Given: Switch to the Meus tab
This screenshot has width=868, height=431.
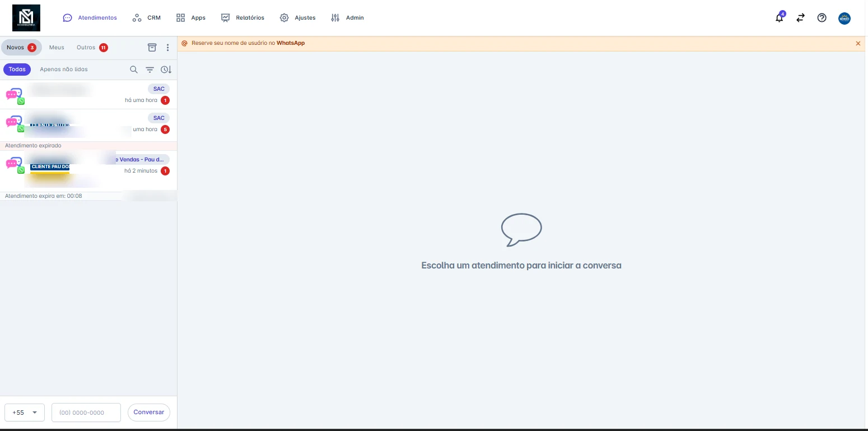Looking at the screenshot, I should pyautogui.click(x=57, y=48).
